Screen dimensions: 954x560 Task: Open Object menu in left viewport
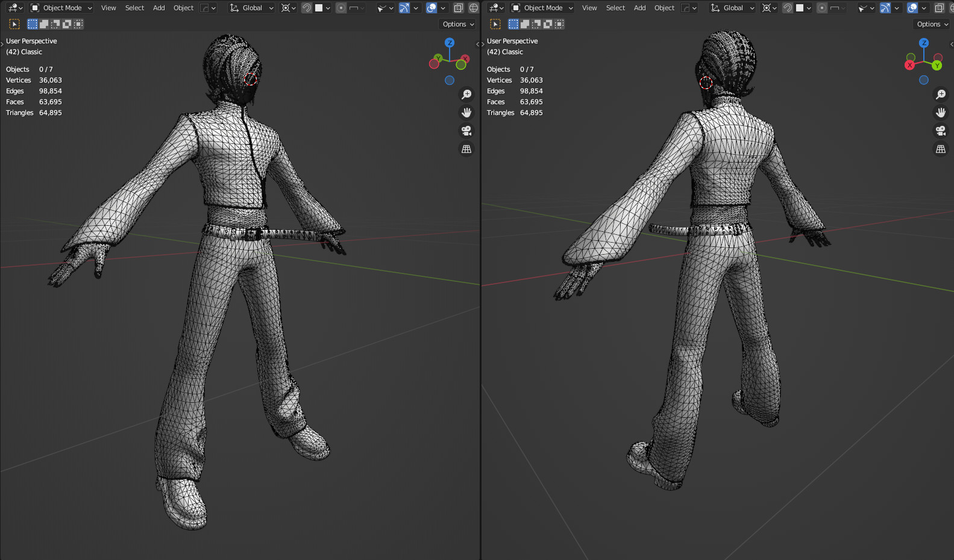click(x=183, y=8)
